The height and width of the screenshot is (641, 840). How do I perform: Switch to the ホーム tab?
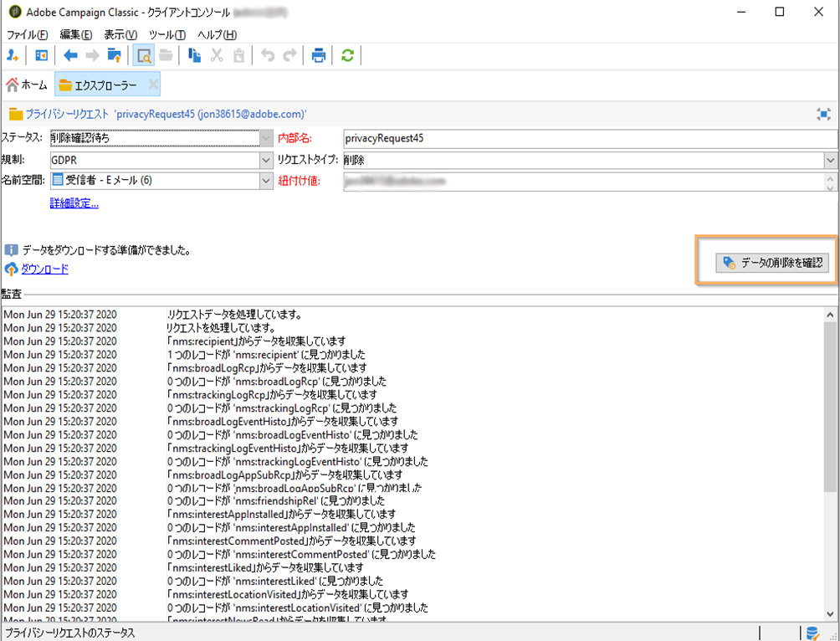tap(27, 85)
